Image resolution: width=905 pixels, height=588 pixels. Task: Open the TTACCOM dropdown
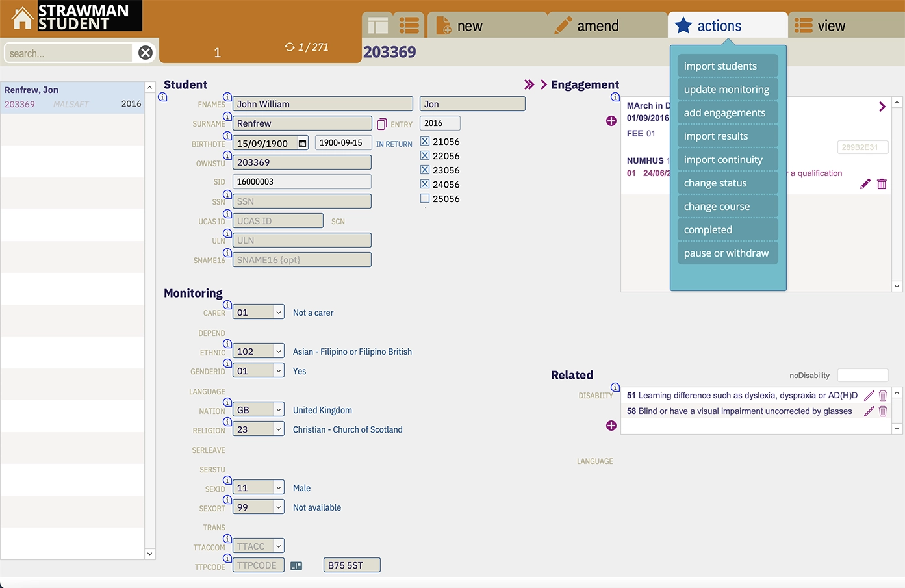(259, 546)
